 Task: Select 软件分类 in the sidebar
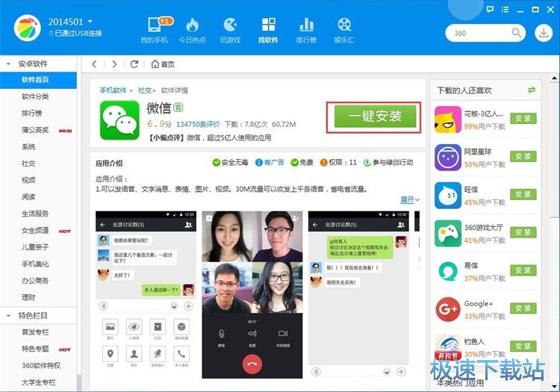[35, 96]
